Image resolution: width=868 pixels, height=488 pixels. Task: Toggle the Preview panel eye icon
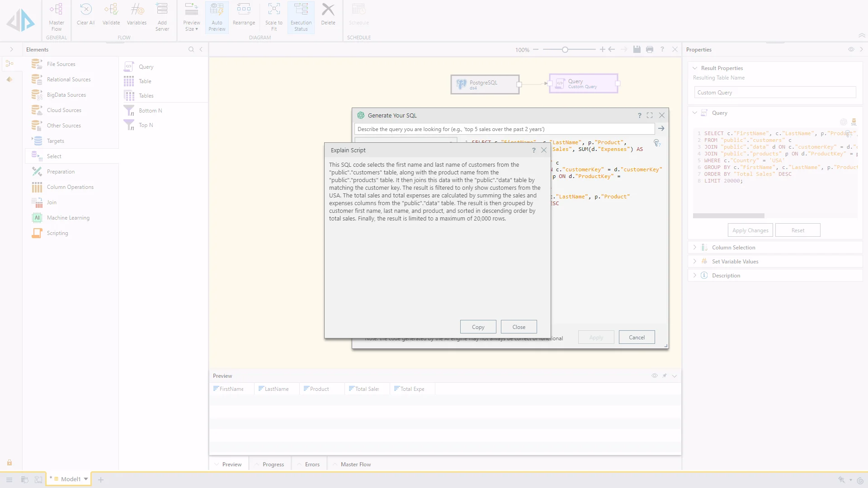click(654, 376)
